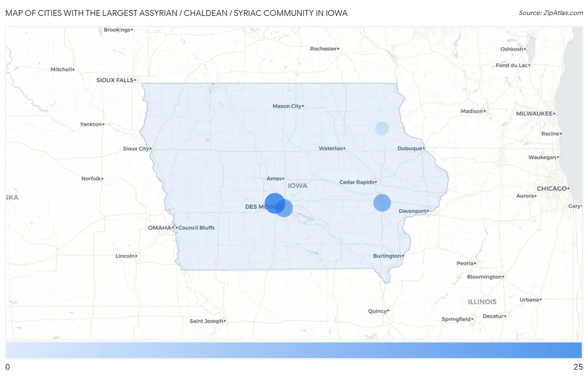588x376 pixels.
Task: Click the color gradient legend bar
Action: (294, 350)
